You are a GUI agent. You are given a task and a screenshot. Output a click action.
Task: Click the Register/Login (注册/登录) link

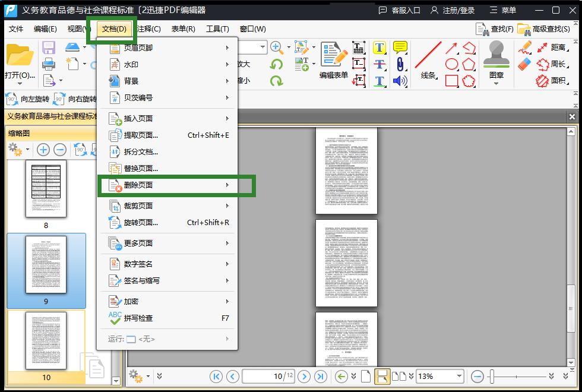click(x=453, y=10)
